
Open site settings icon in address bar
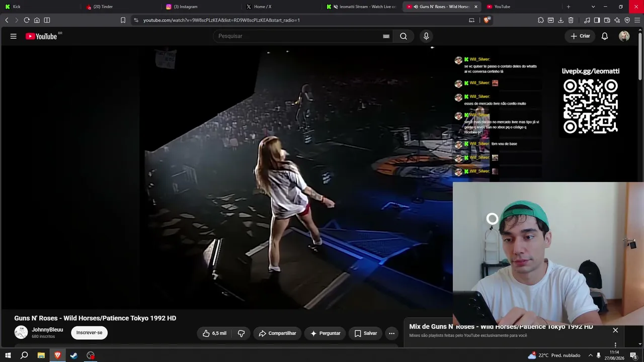136,20
